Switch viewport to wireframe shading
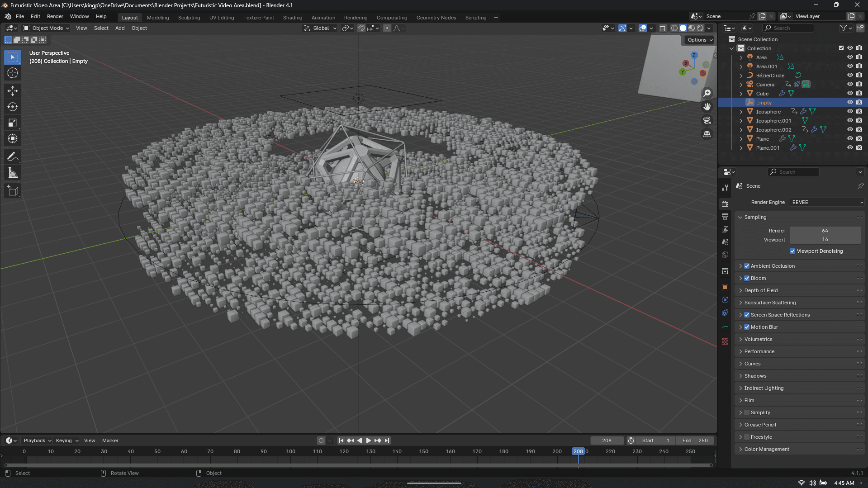The image size is (868, 488). click(x=674, y=28)
